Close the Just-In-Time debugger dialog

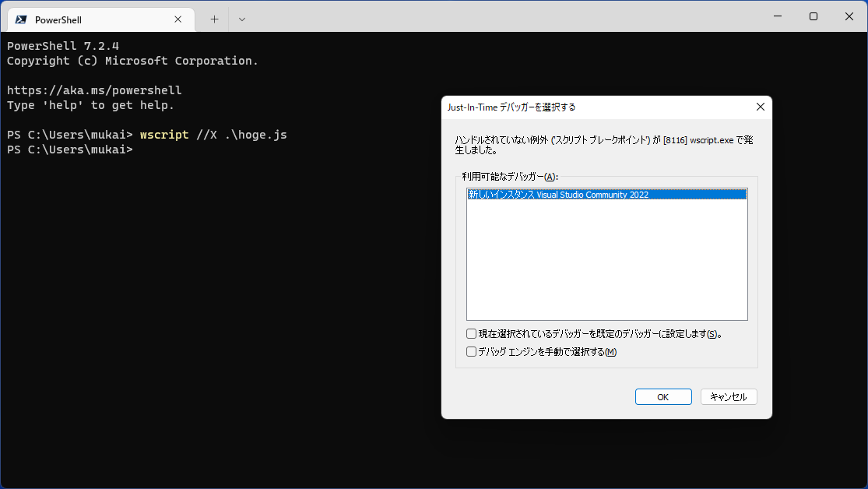[x=760, y=107]
